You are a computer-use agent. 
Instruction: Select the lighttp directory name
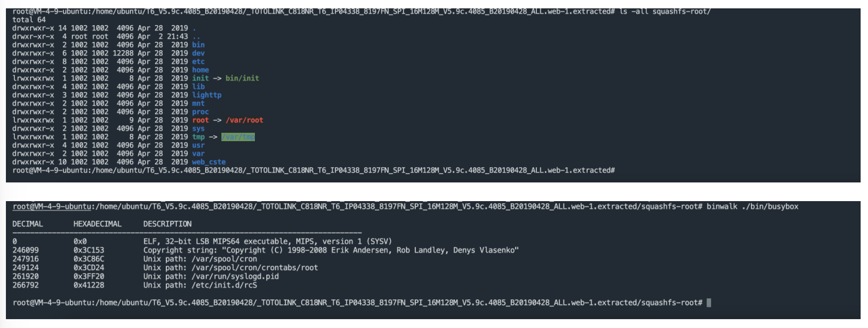(207, 95)
